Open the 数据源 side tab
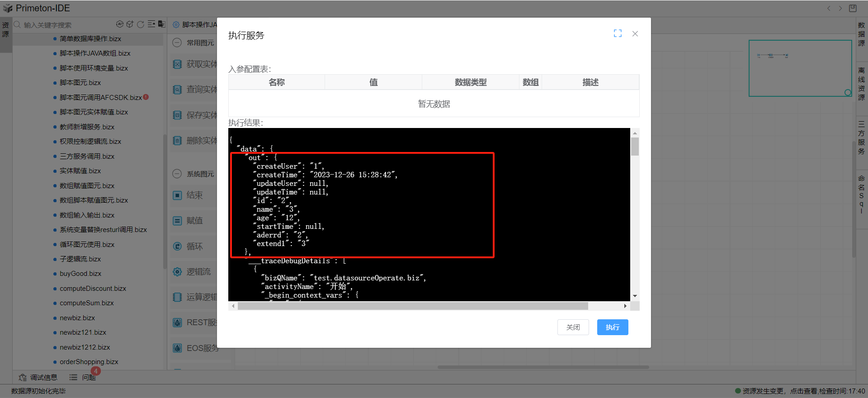 tap(861, 34)
